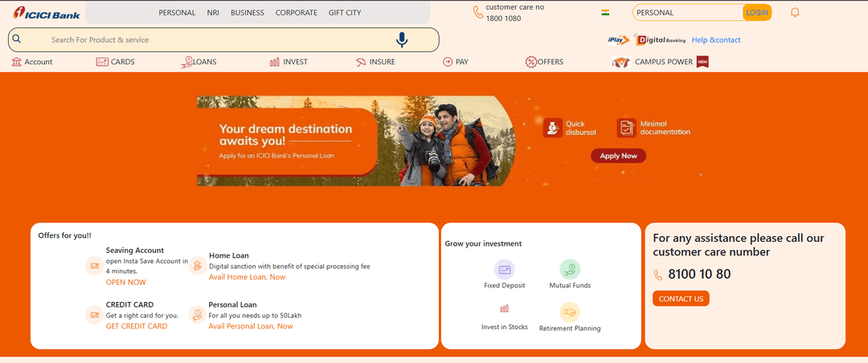Click the INVEST bar chart icon

[275, 62]
